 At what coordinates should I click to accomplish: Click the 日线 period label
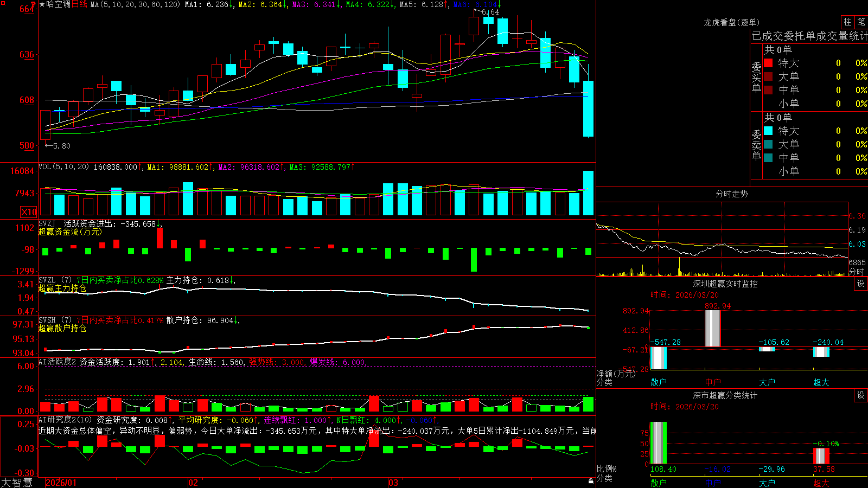coord(80,4)
